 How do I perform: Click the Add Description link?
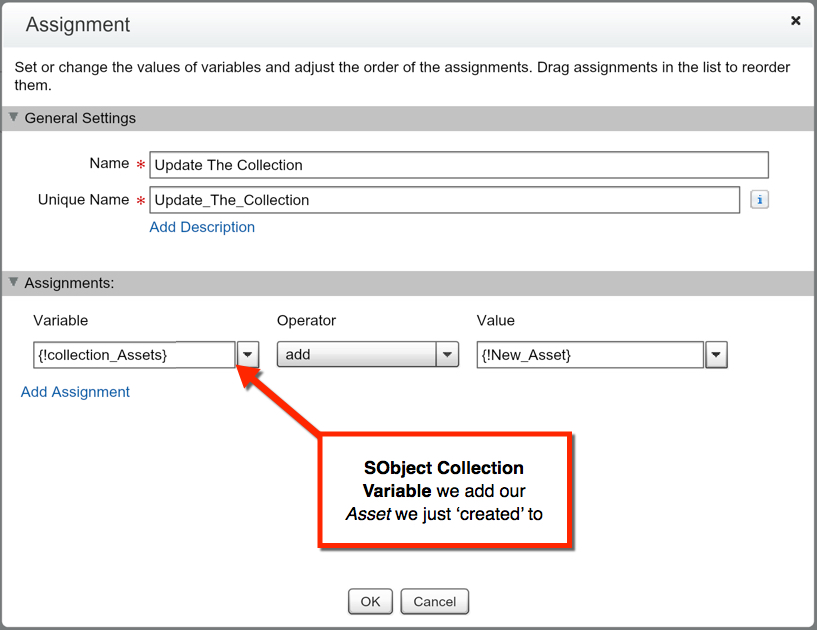click(x=202, y=227)
